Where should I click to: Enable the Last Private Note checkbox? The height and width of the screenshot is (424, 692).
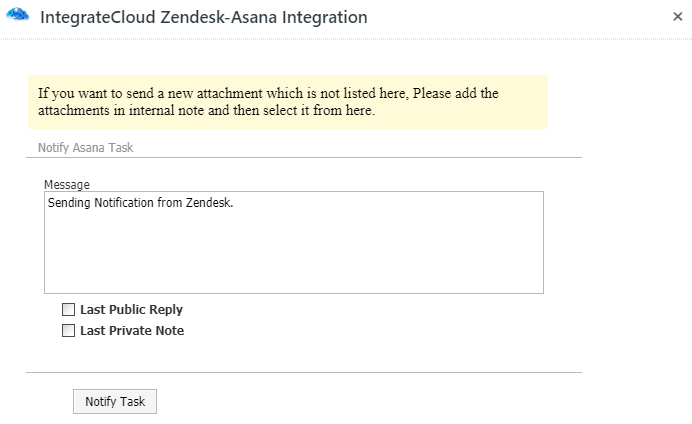tap(68, 330)
